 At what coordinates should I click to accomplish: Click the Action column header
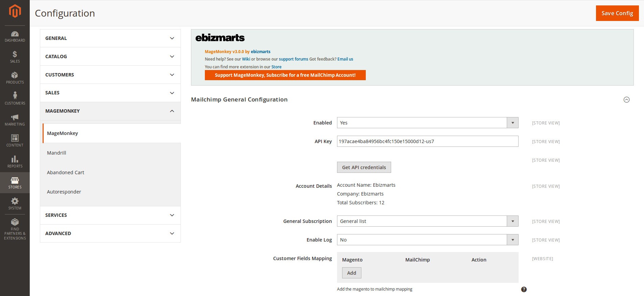click(479, 260)
